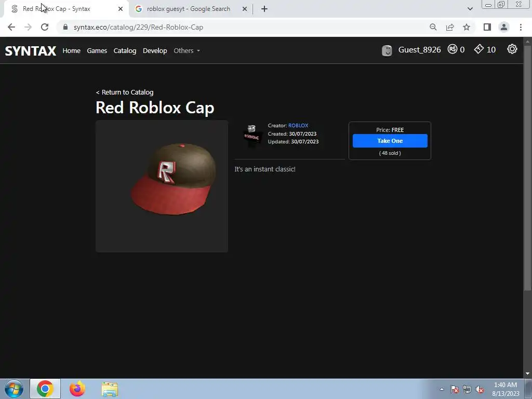532x399 pixels.
Task: Click the Action Center flag tray icon
Action: (x=455, y=390)
